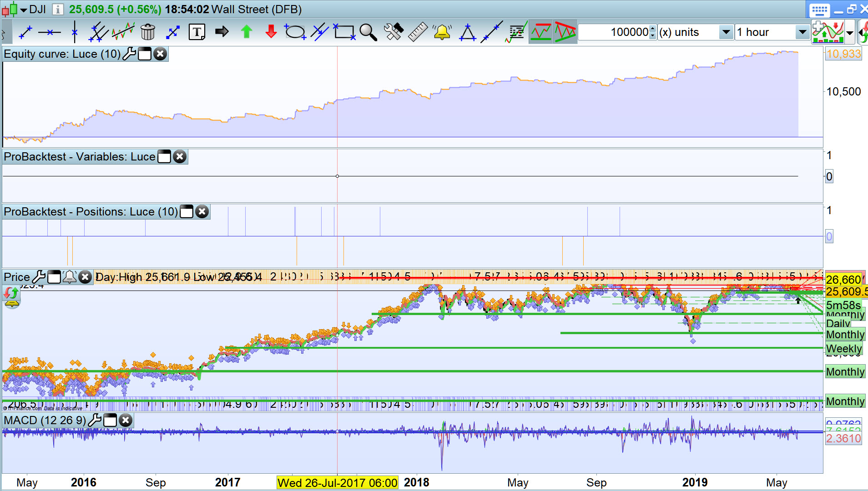Maximize the ProBacktest Positions panel
868x491 pixels.
tap(187, 211)
